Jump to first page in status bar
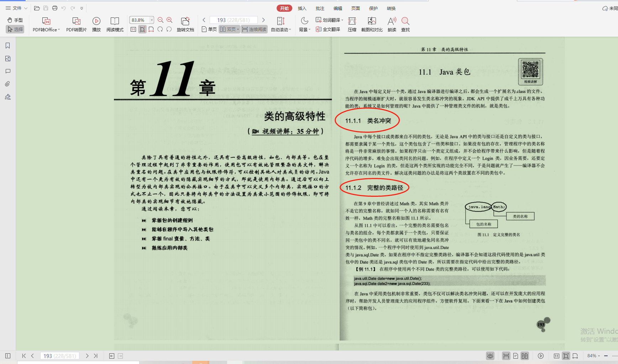Viewport: 618px width, 364px height. [24, 356]
